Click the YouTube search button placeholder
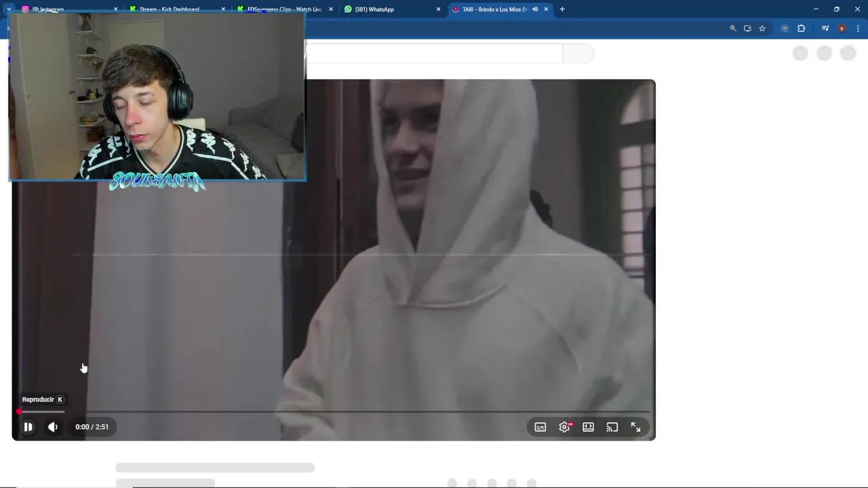The height and width of the screenshot is (488, 868). point(578,54)
